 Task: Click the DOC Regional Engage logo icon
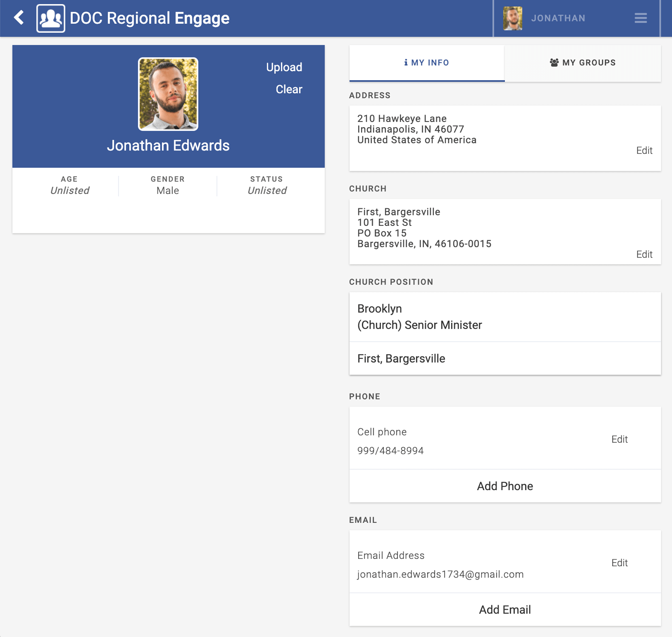[x=51, y=18]
